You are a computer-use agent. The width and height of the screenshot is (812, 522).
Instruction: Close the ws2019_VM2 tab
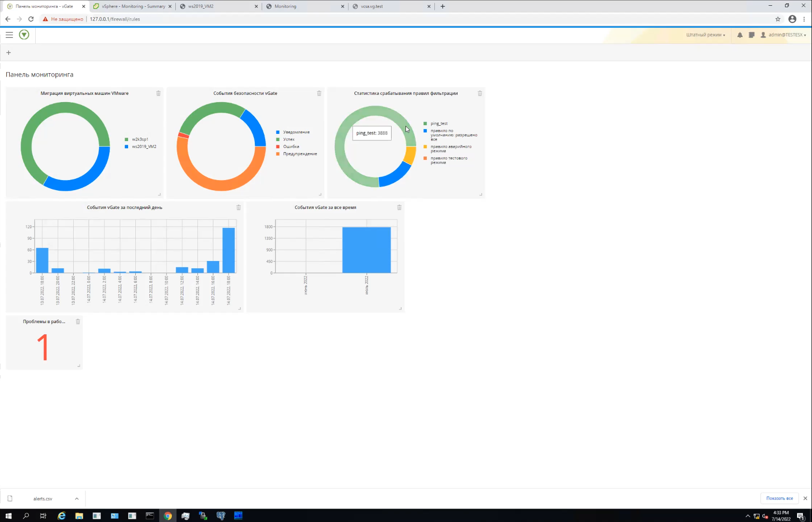tap(256, 6)
